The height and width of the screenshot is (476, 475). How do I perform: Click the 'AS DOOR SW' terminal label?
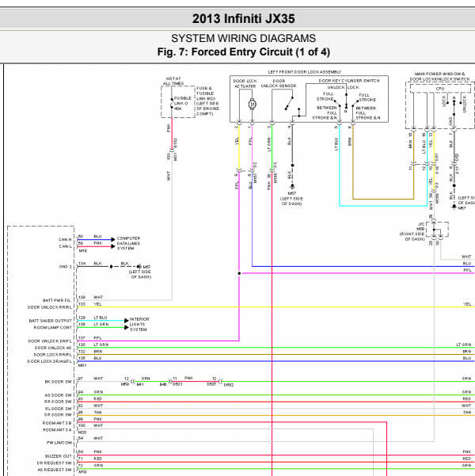(59, 395)
